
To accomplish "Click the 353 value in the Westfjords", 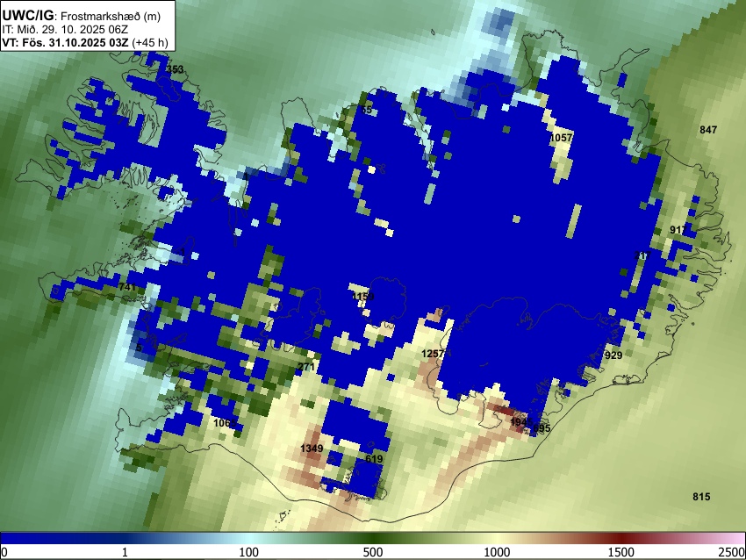I will click(175, 69).
